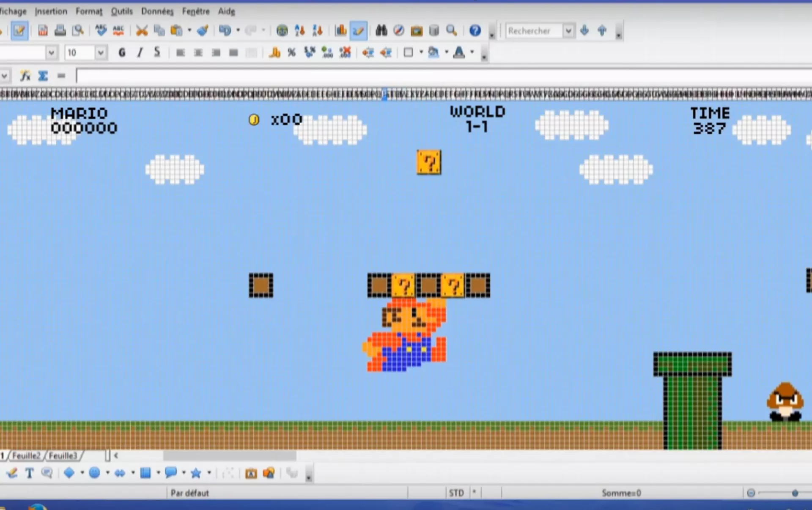Image resolution: width=812 pixels, height=510 pixels.
Task: Click the Undo arrow icon
Action: point(225,30)
